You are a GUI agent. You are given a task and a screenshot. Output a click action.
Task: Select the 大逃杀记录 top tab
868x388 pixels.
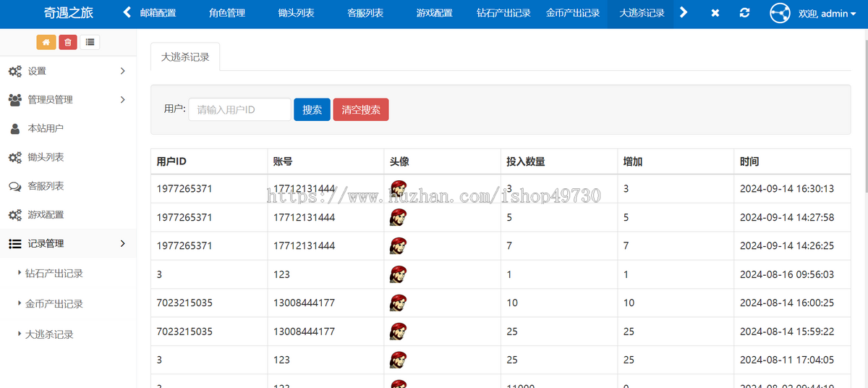tap(642, 13)
